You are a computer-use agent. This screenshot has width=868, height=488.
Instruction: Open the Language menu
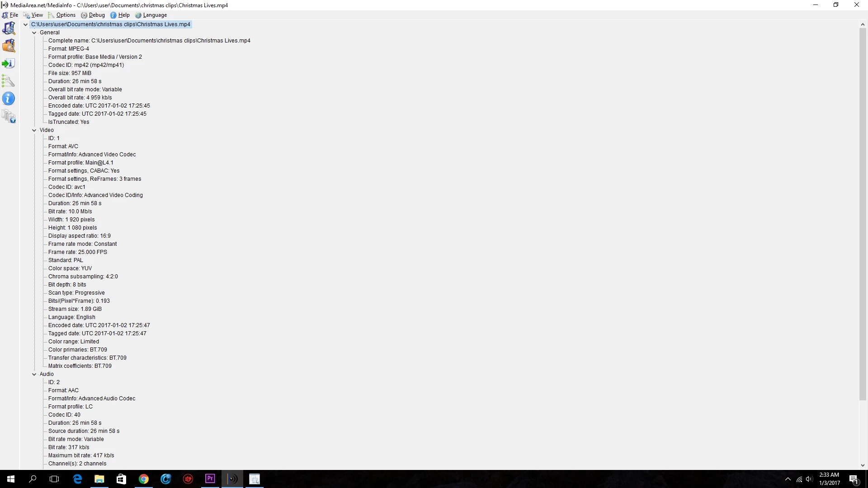click(x=155, y=15)
